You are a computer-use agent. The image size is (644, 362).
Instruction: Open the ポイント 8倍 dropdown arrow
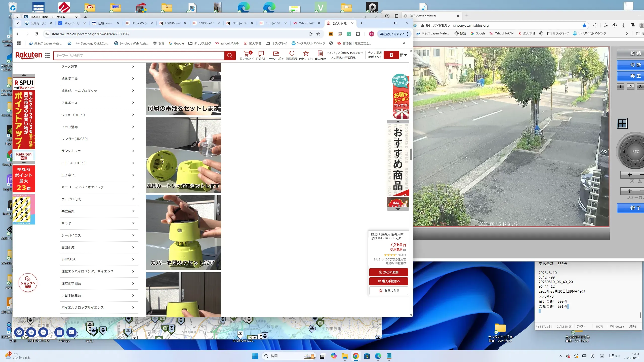coord(406,55)
